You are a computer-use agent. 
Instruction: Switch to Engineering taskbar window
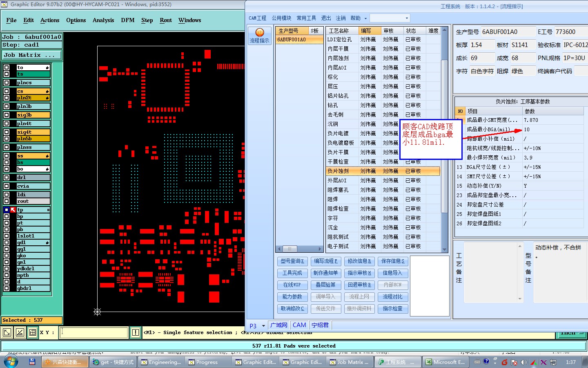click(161, 362)
